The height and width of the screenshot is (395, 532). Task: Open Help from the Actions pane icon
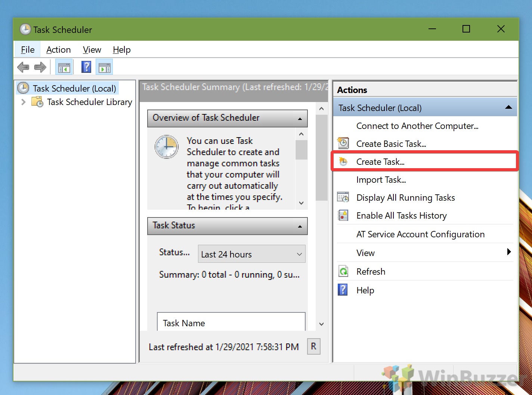tap(343, 290)
